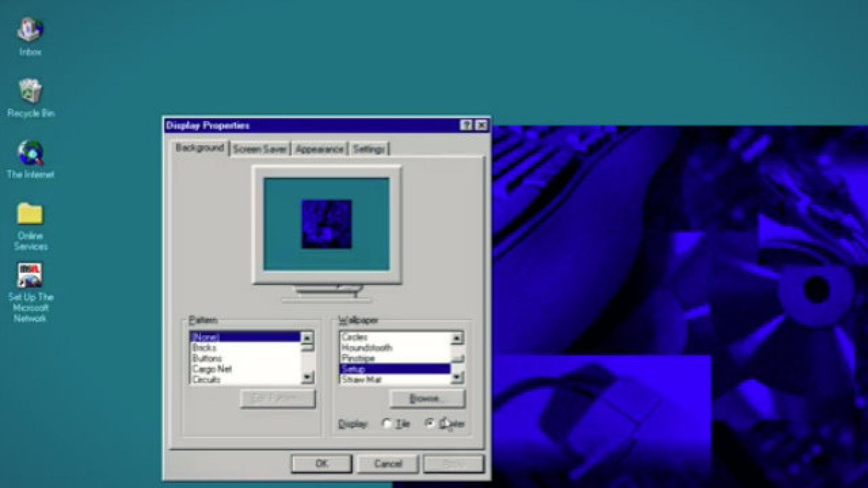Click the Help question mark button in title bar
Screen dimensions: 868x488
(466, 125)
